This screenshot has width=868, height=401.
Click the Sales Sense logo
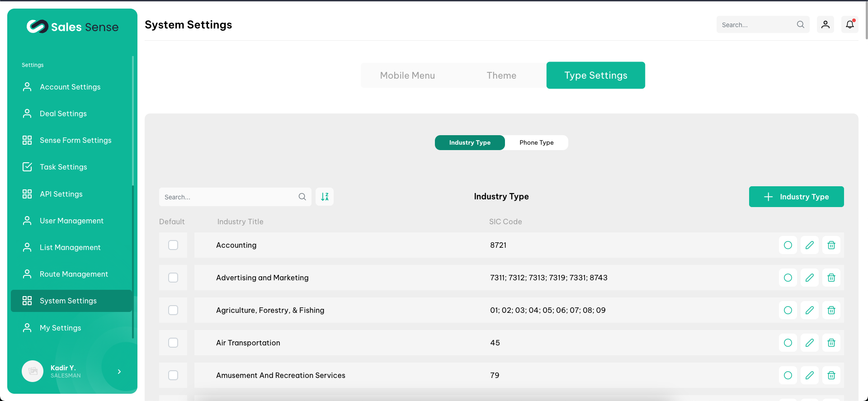pos(72,27)
